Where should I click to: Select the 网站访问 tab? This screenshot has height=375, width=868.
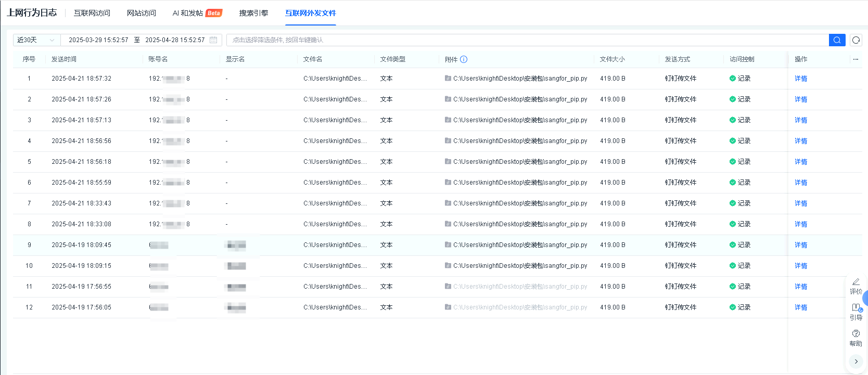pyautogui.click(x=142, y=13)
